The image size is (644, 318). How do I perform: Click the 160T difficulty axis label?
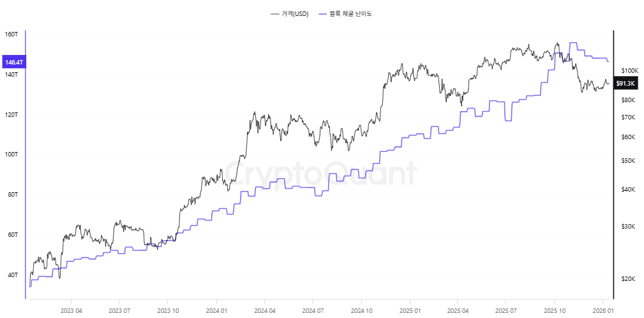(x=11, y=34)
